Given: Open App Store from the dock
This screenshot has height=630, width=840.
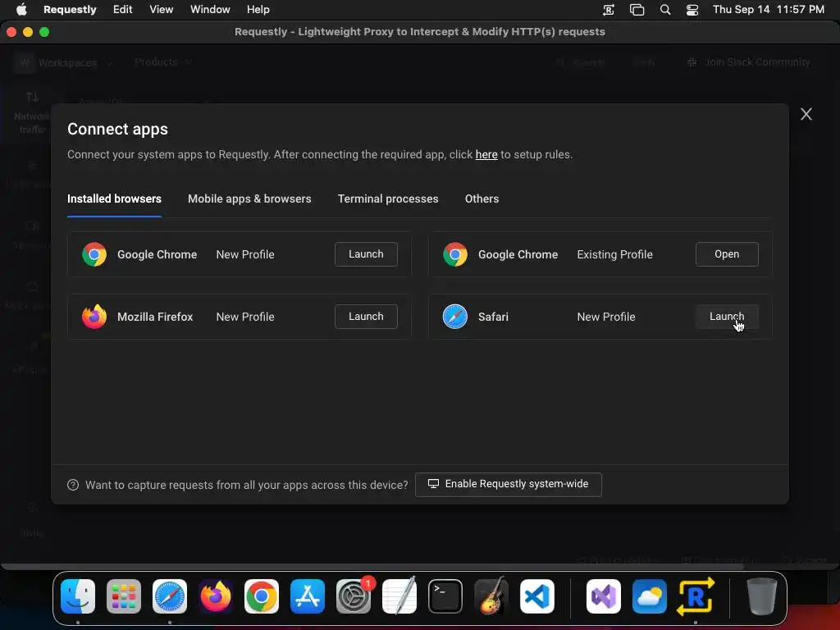Looking at the screenshot, I should [308, 596].
